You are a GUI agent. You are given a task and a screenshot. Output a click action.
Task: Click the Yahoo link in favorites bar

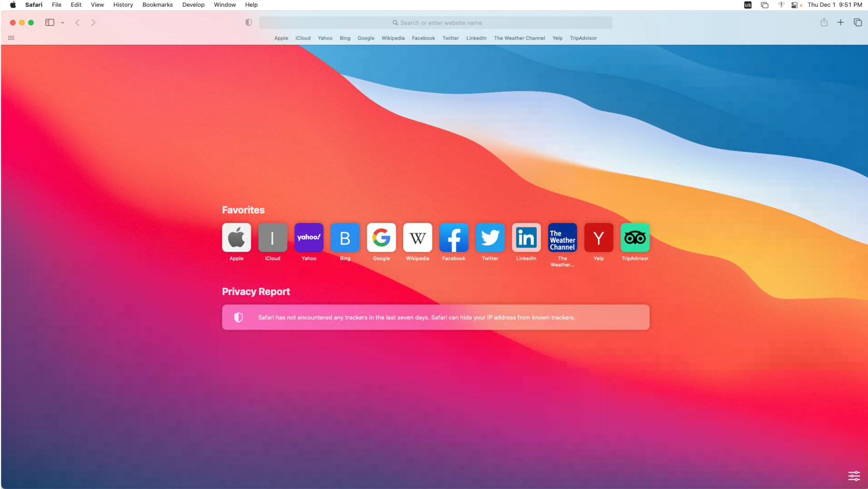click(325, 38)
